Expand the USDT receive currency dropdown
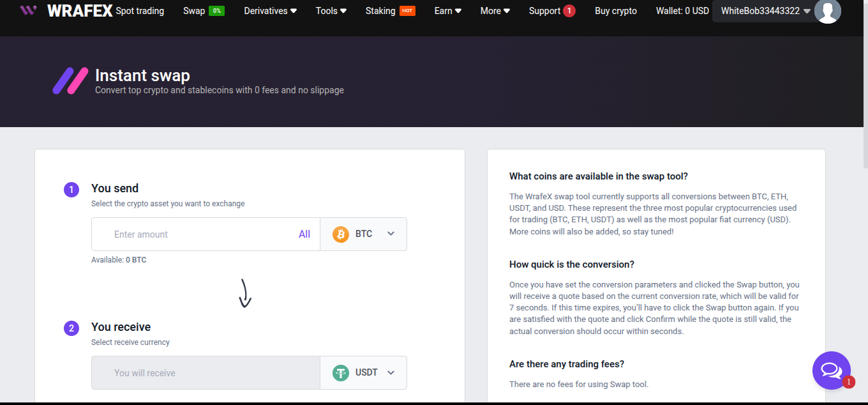 point(391,372)
